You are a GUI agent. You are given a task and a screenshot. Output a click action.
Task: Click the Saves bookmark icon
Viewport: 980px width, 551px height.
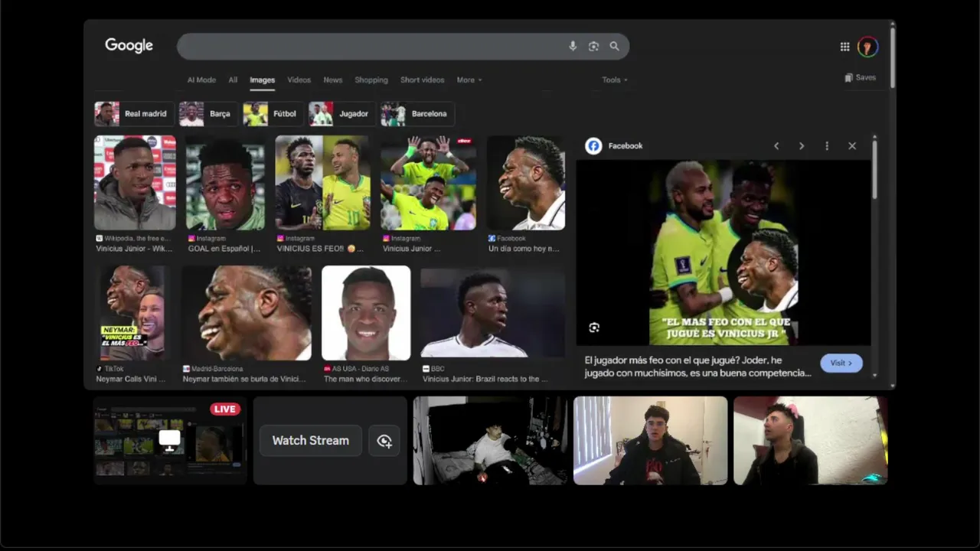click(x=848, y=77)
